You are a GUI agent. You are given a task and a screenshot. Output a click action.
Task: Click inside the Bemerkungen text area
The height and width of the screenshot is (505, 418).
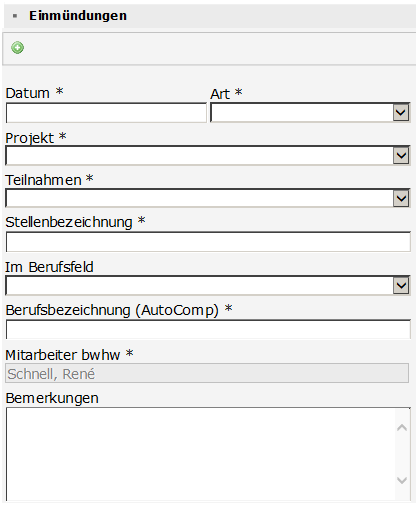[x=201, y=454]
